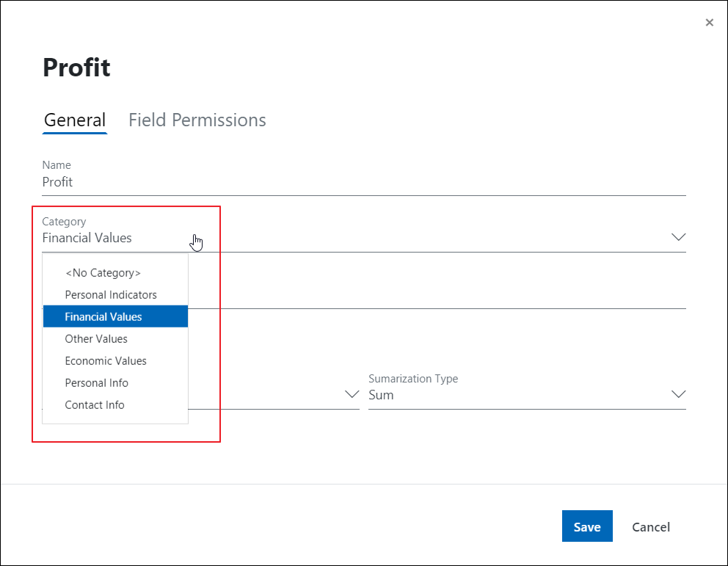Cancel the Profit dialog changes
Viewport: 728px width, 566px height.
pos(650,527)
